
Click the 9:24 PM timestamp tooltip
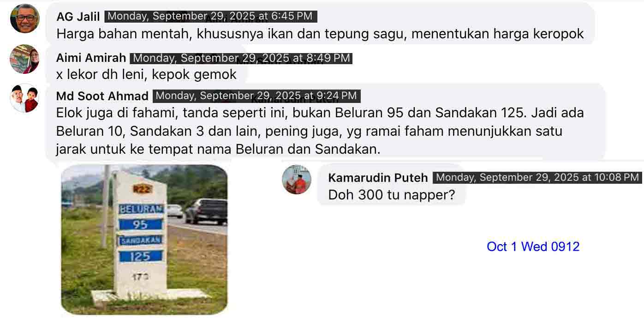tap(256, 96)
